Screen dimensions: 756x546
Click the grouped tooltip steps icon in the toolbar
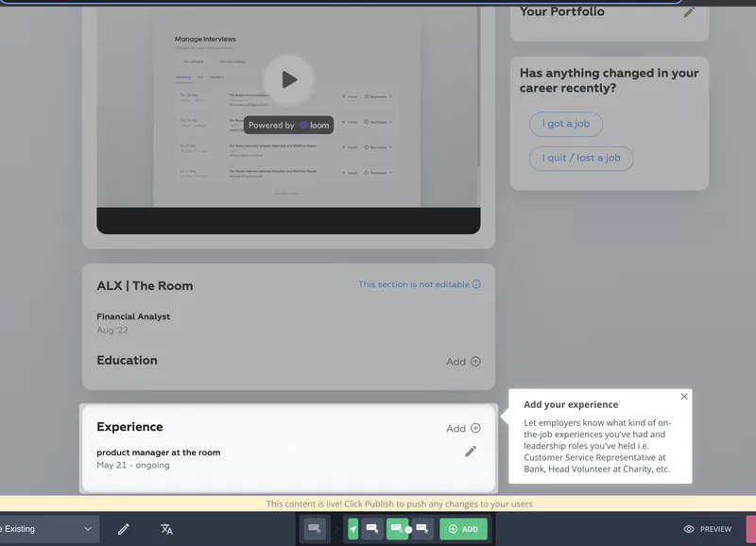pos(396,529)
